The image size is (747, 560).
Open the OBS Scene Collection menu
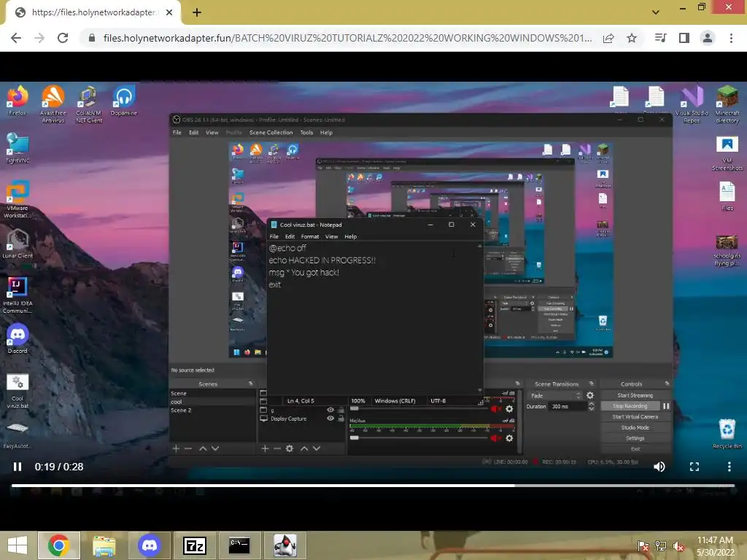271,133
